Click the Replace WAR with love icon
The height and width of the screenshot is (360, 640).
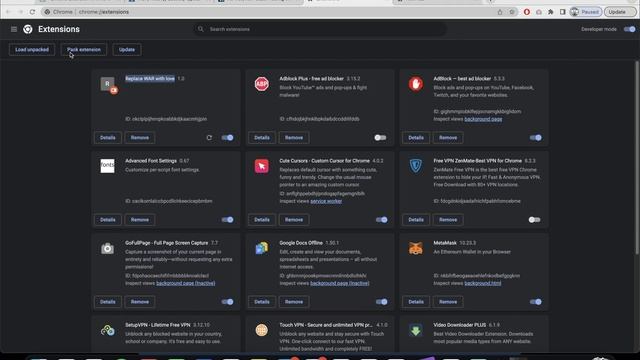(109, 85)
